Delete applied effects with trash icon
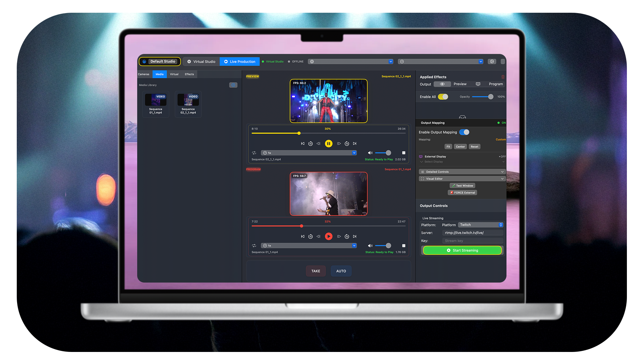 tap(503, 77)
